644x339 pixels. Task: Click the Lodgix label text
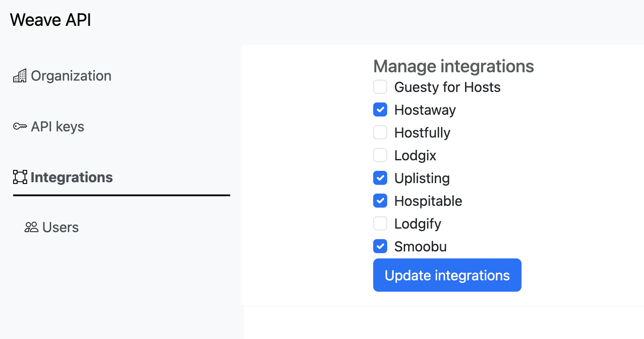pyautogui.click(x=415, y=155)
